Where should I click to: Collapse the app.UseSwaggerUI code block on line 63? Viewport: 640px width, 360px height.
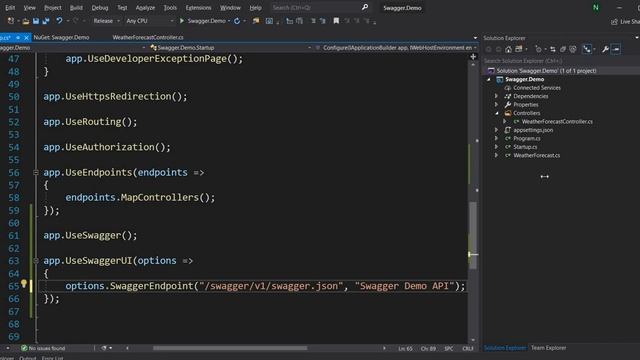(x=36, y=261)
